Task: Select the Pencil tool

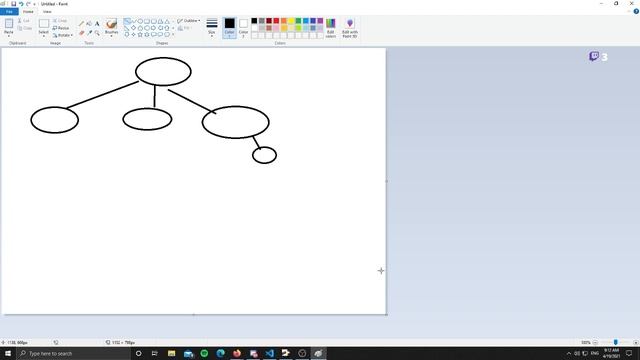Action: coord(81,24)
